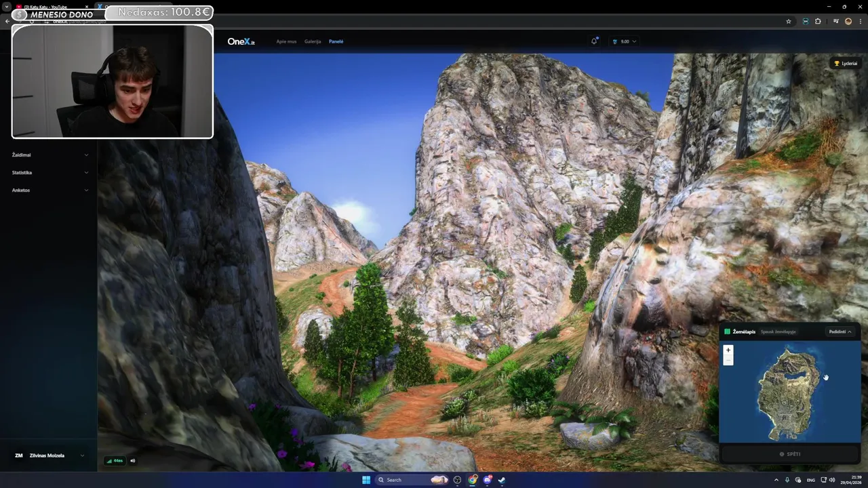The image size is (868, 488).
Task: Open the teal extension icon in toolbar
Action: [x=805, y=21]
